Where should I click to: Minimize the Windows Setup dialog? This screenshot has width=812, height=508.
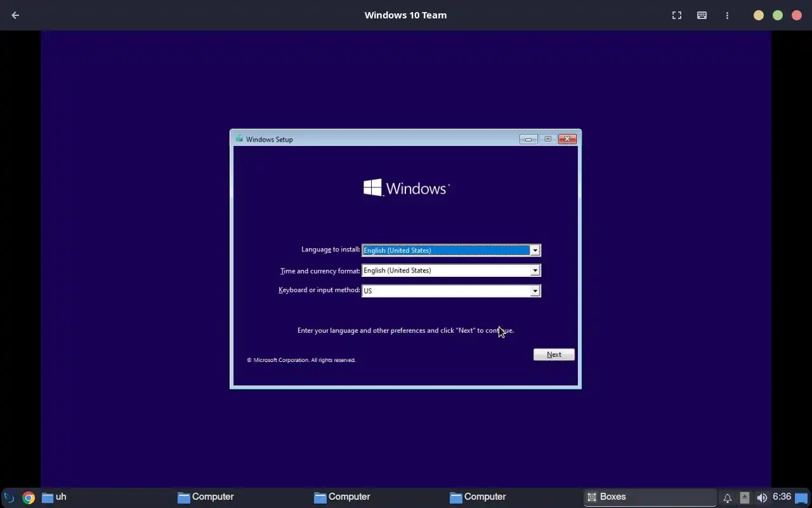[x=528, y=139]
